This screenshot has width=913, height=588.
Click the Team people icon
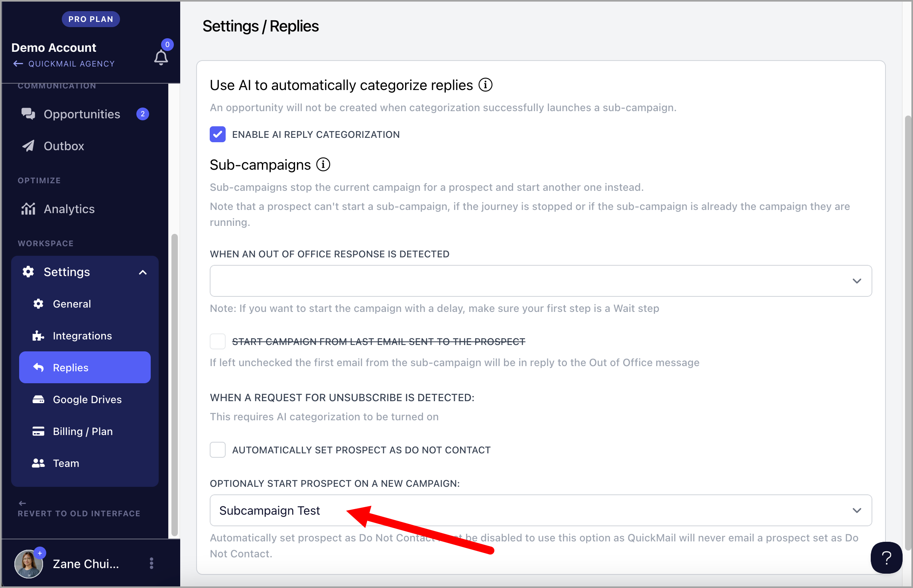38,463
